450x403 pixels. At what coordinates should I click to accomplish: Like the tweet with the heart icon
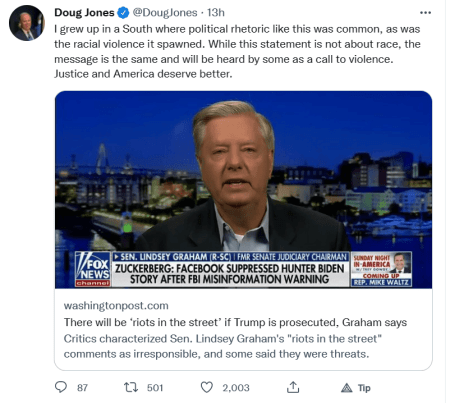(207, 387)
